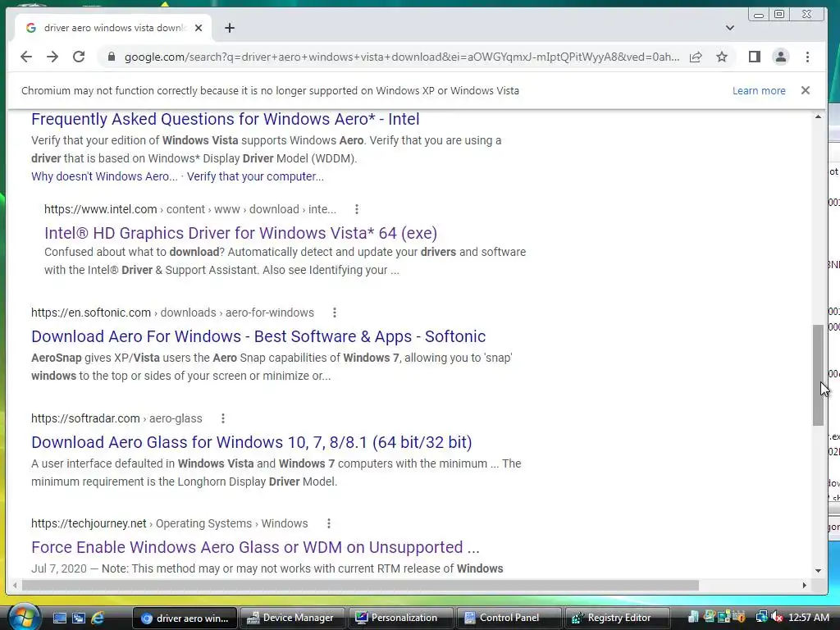Open the side panel icon
Screen dimensions: 840x630
pyautogui.click(x=755, y=57)
